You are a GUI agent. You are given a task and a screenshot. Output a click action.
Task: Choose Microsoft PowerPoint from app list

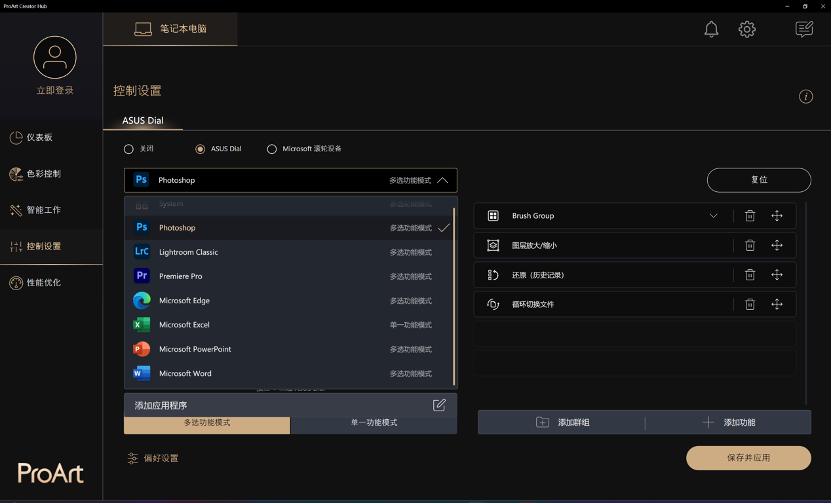point(290,349)
